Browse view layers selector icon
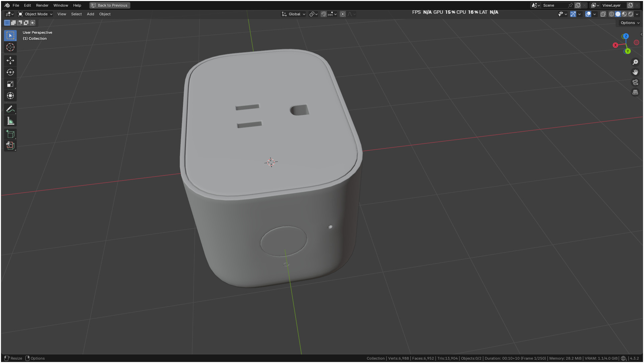This screenshot has height=363, width=644. click(595, 5)
